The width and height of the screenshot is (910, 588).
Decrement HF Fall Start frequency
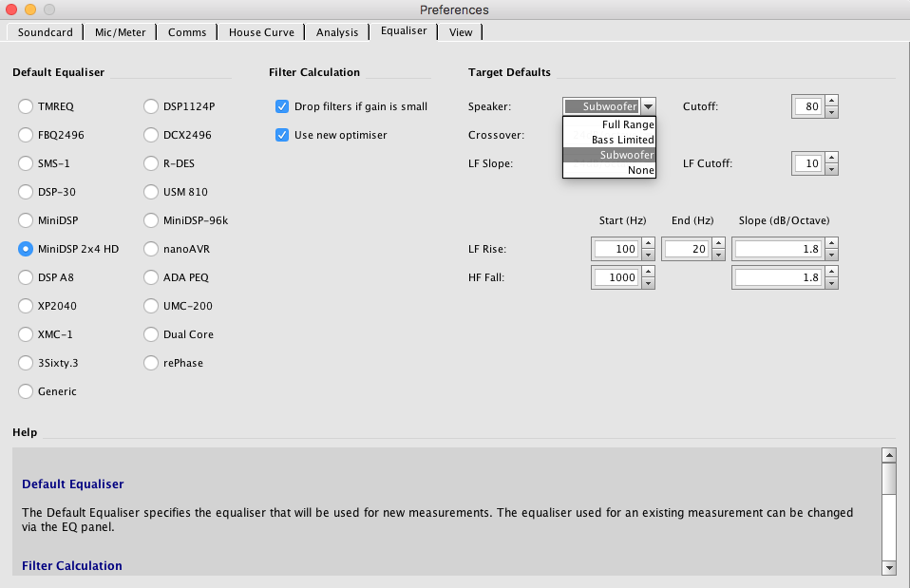click(649, 283)
